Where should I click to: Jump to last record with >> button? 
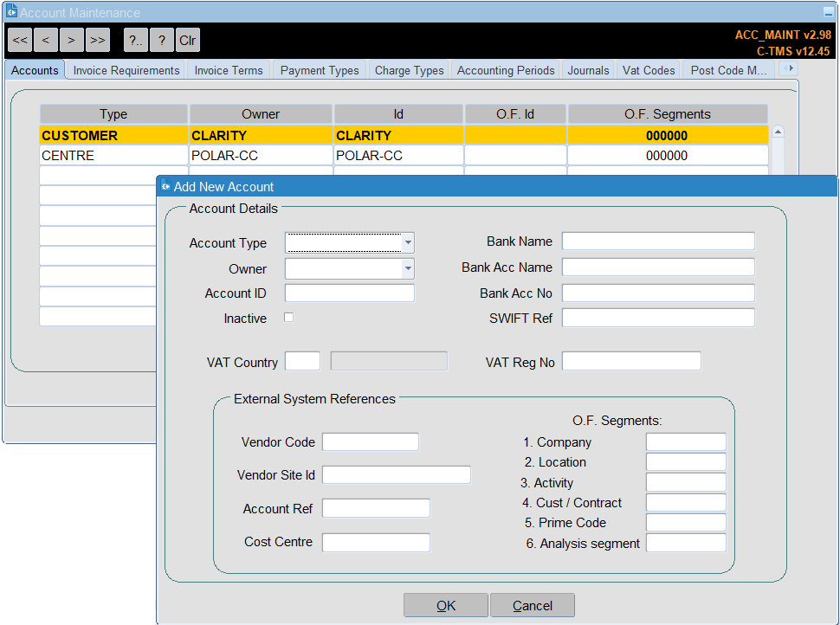[x=98, y=40]
